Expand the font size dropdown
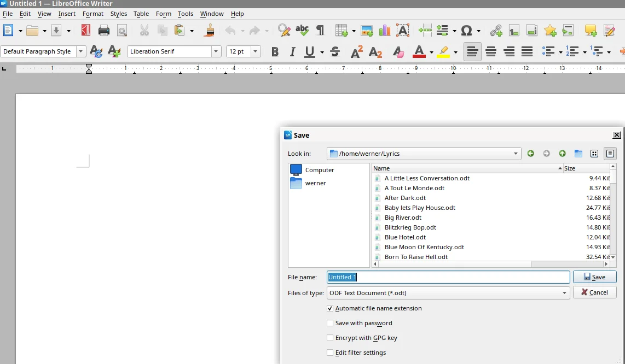Viewport: 625px width, 364px height. click(256, 51)
